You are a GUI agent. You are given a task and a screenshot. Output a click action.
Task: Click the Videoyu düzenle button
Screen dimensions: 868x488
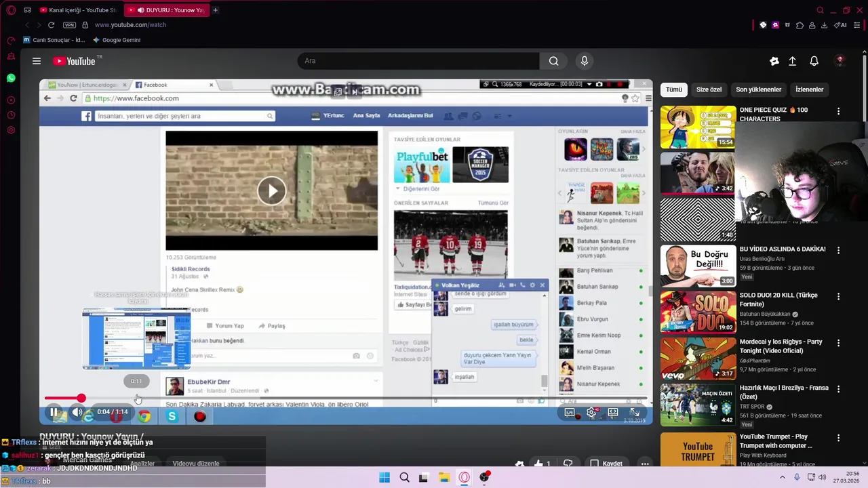[196, 464]
